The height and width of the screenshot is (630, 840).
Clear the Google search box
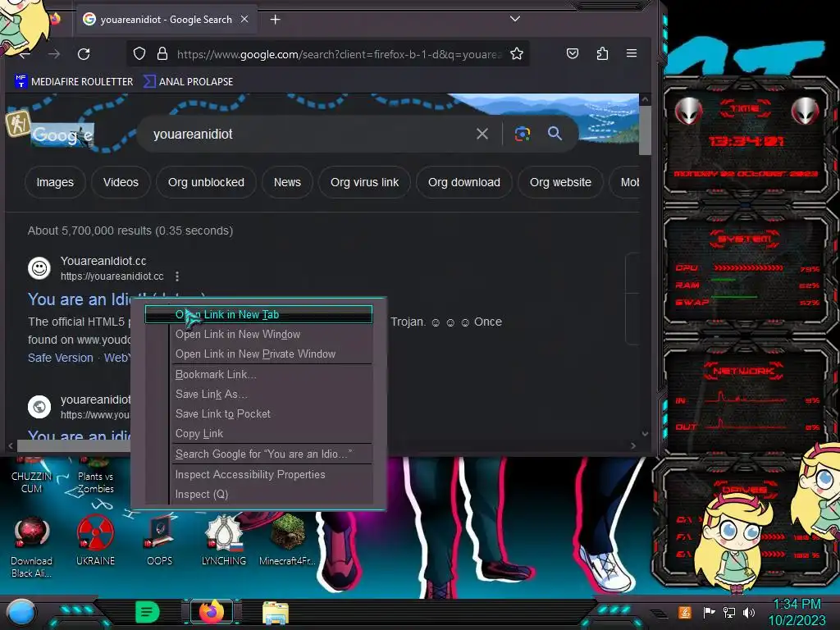482,134
